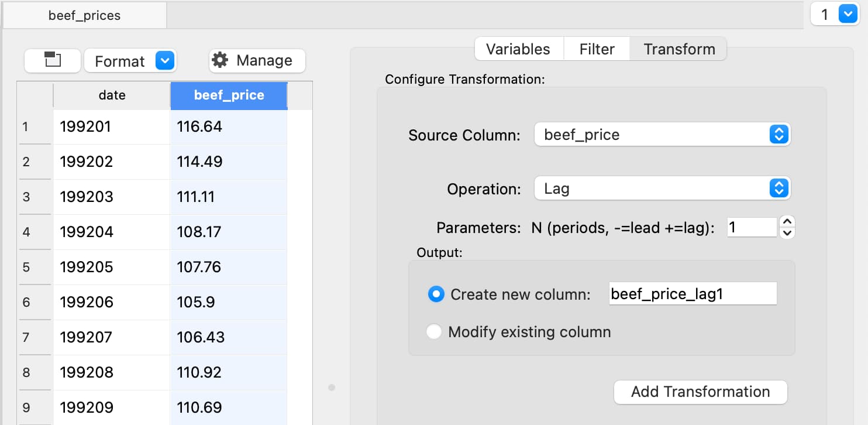Increase N periods with stepper up arrow
Screen dimensions: 868x425
pos(787,222)
